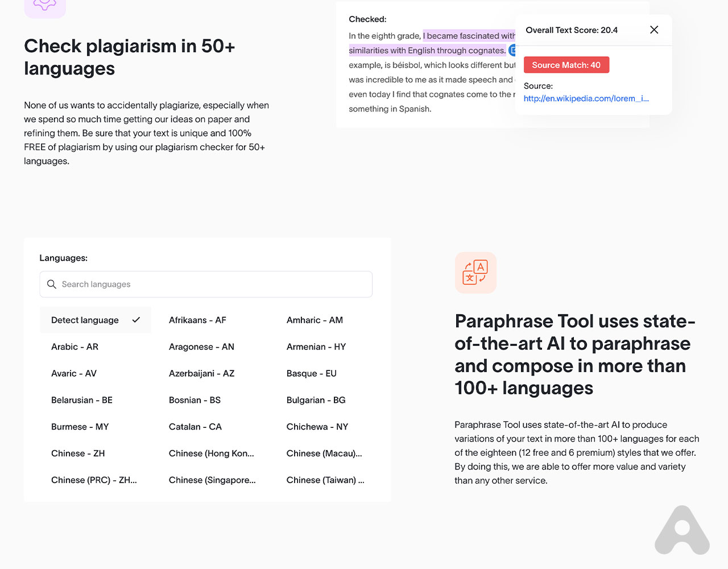This screenshot has width=728, height=569.
Task: Open the en.wikipedia.com source link
Action: [x=586, y=98]
